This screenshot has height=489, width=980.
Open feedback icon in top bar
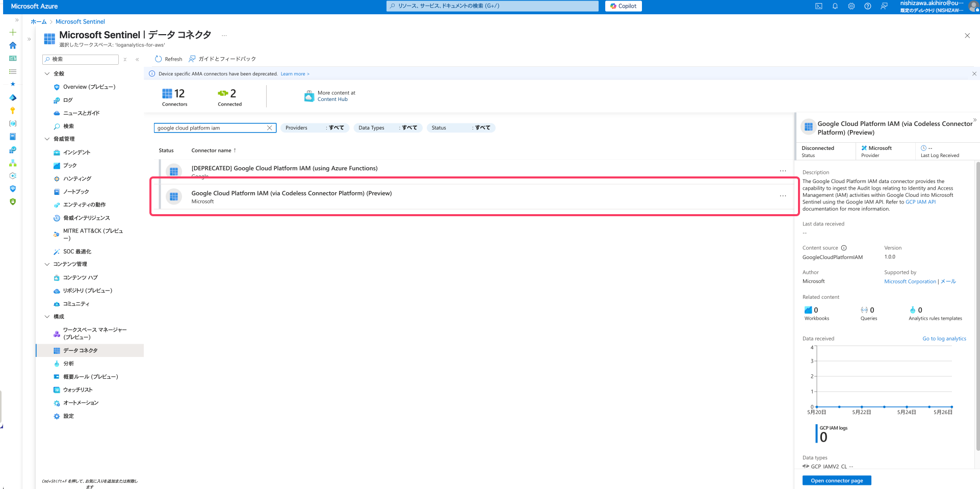884,6
